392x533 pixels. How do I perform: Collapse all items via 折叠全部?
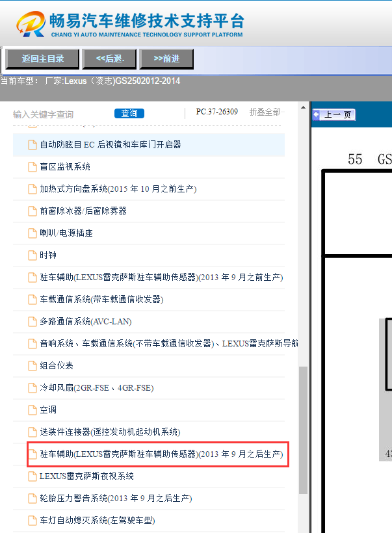[265, 112]
